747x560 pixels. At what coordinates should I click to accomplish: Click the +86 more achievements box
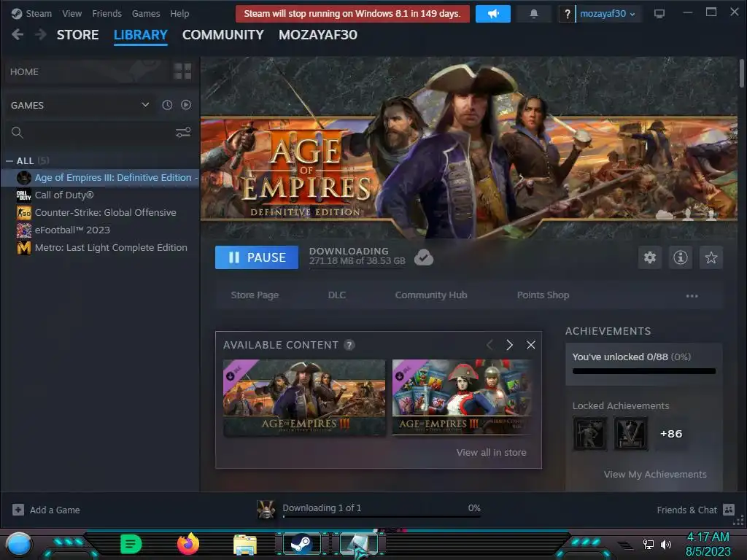[671, 433]
